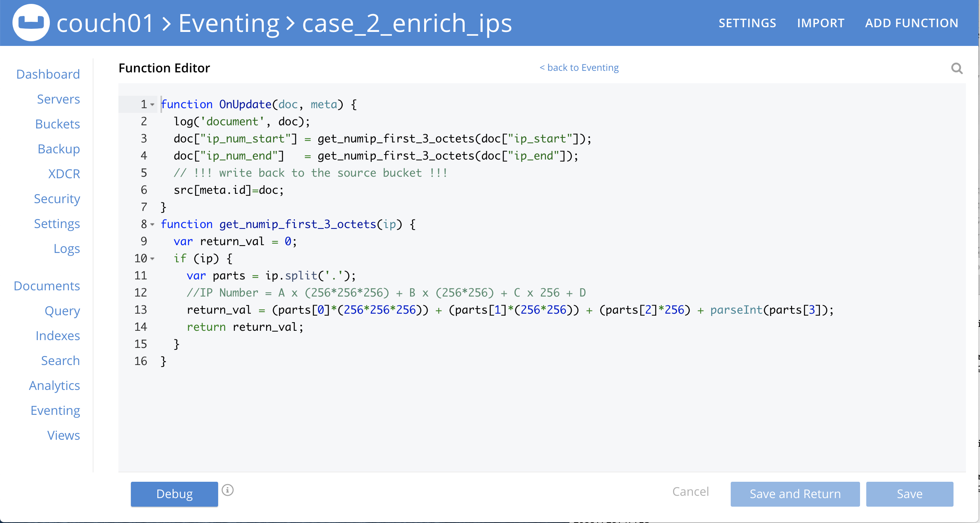980x523 pixels.
Task: Navigate to Security in sidebar
Action: 58,199
